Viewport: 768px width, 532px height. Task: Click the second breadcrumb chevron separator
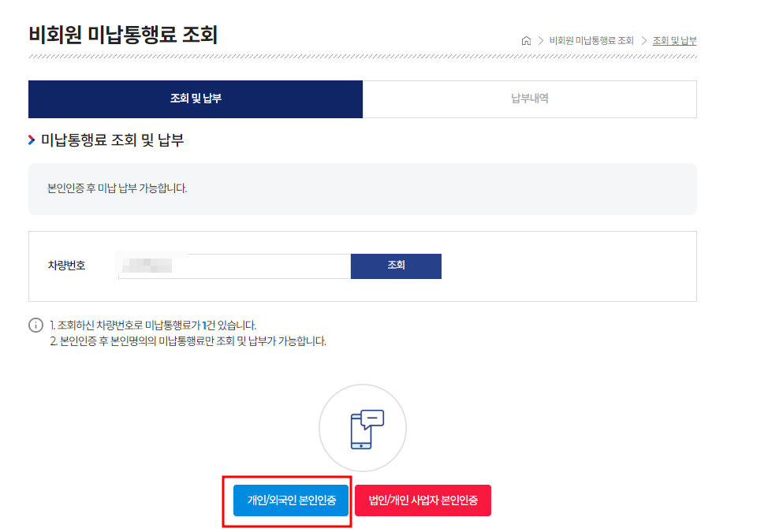click(x=645, y=40)
